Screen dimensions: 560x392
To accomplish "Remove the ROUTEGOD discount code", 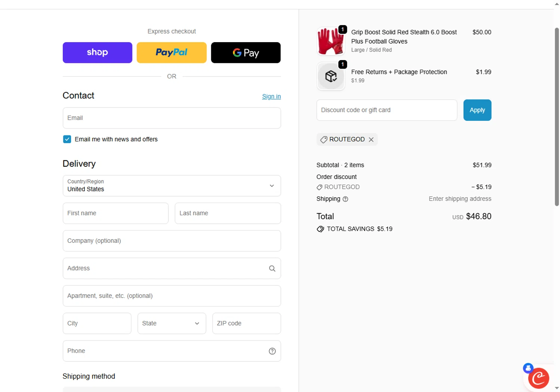I will (x=371, y=139).
